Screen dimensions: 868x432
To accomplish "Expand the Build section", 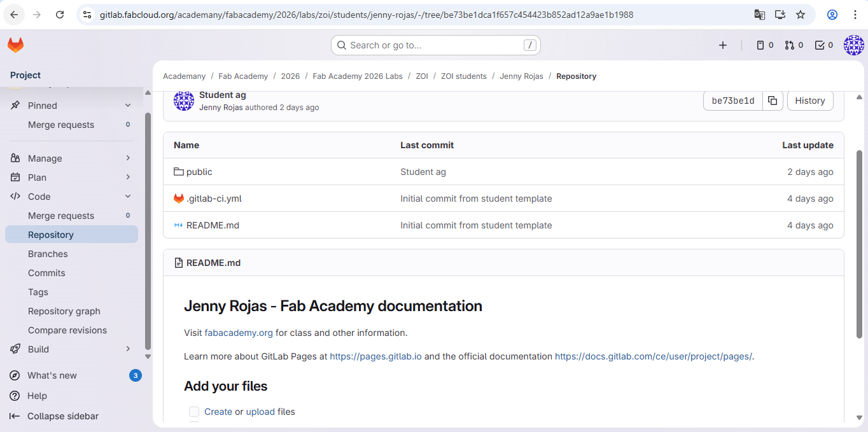I will 126,349.
